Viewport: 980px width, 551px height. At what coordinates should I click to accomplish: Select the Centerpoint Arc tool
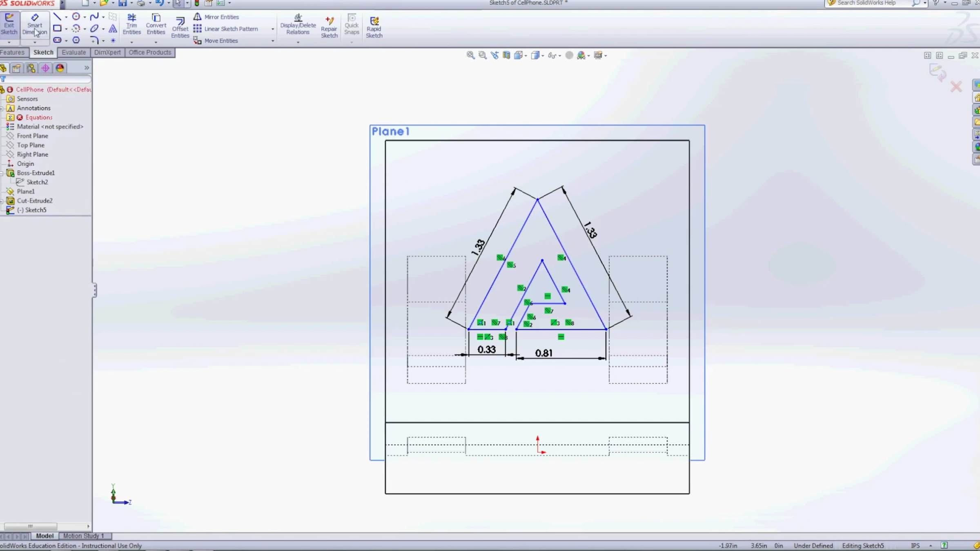[x=76, y=29]
